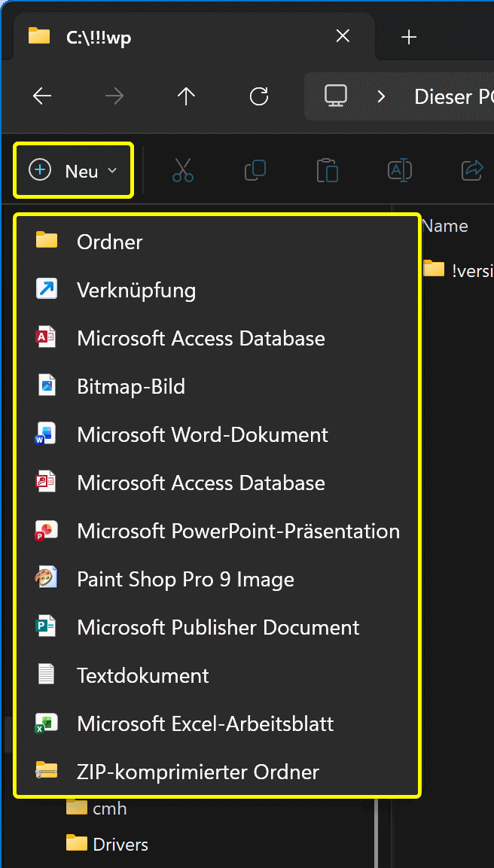The width and height of the screenshot is (494, 868).
Task: Click the Cut scissors icon in toolbar
Action: (183, 171)
